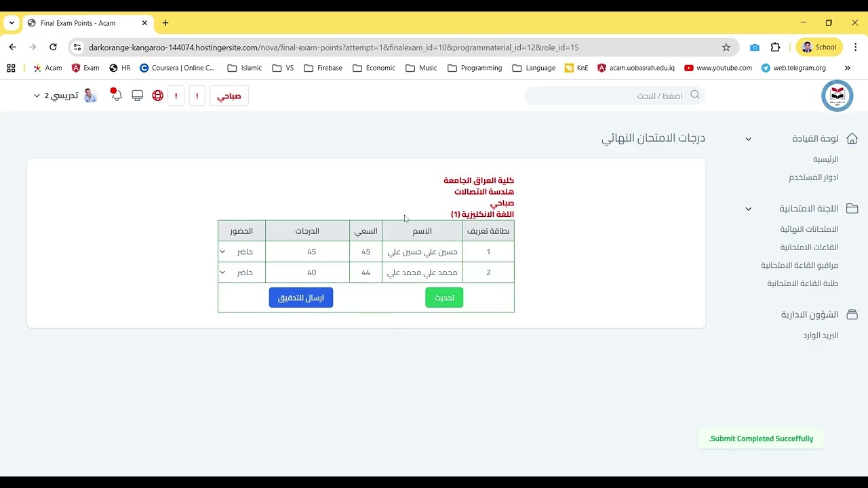Select the Final Exam Points - Acam tab

(88, 23)
